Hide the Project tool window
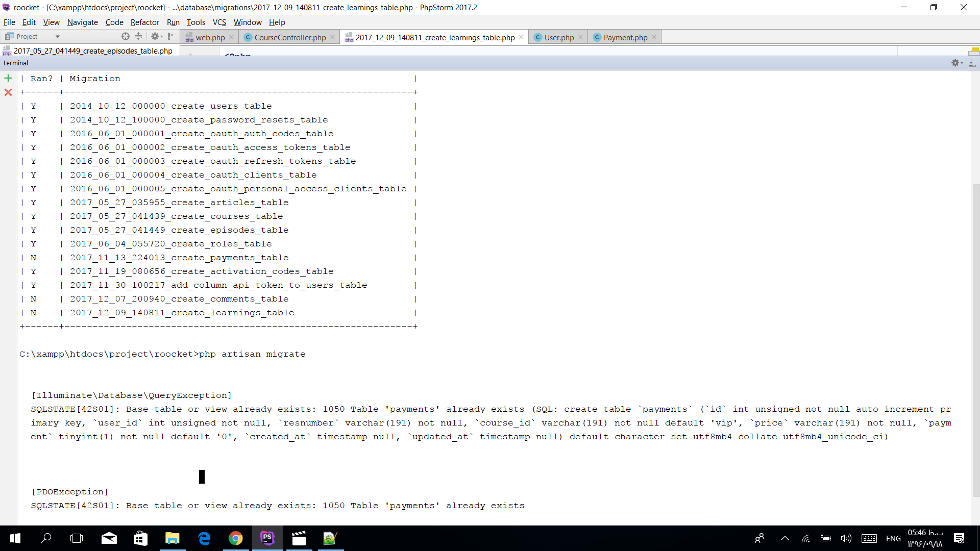Viewport: 980px width, 551px height. (x=171, y=36)
